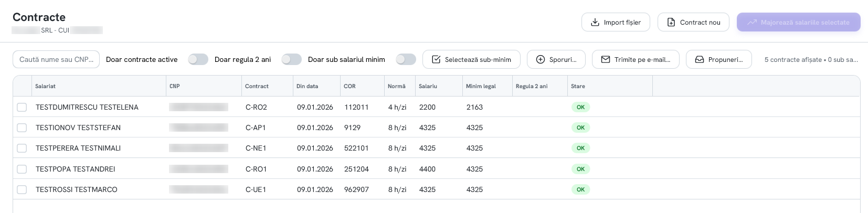This screenshot has height=213, width=868.
Task: Click contract code C-AP1
Action: (256, 127)
